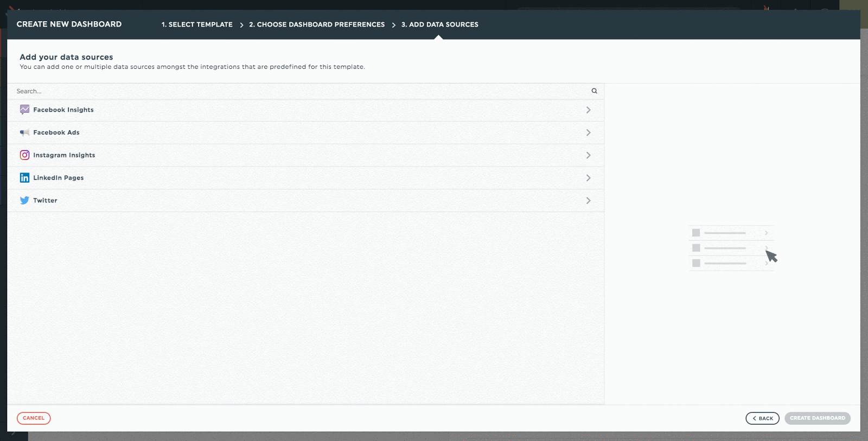Image resolution: width=868 pixels, height=441 pixels.
Task: Click the Facebook Insights icon
Action: click(x=24, y=110)
